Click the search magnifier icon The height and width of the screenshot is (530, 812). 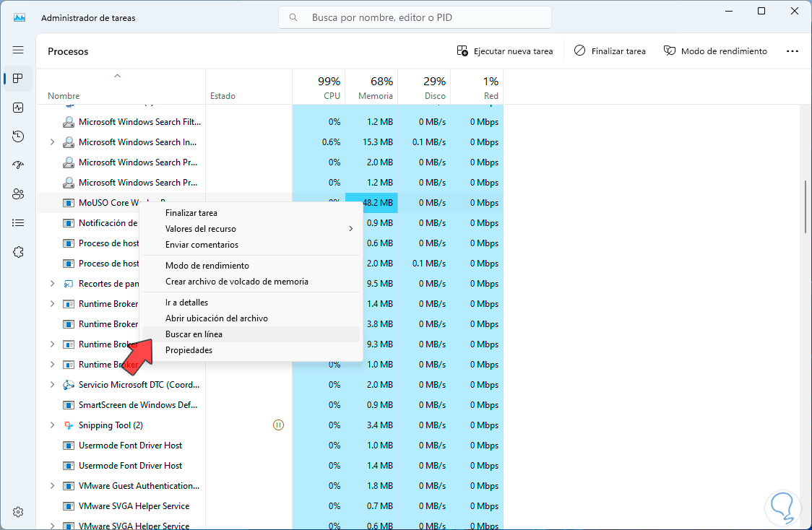click(293, 17)
